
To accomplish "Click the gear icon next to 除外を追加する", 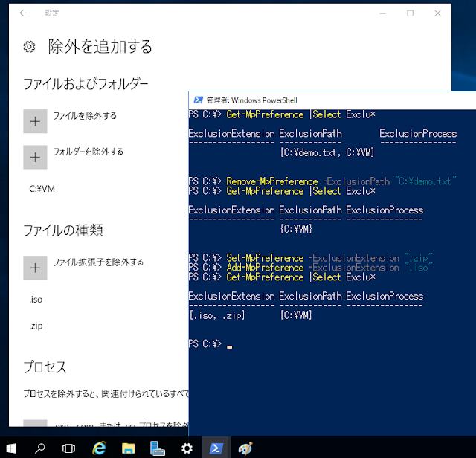I will point(29,47).
